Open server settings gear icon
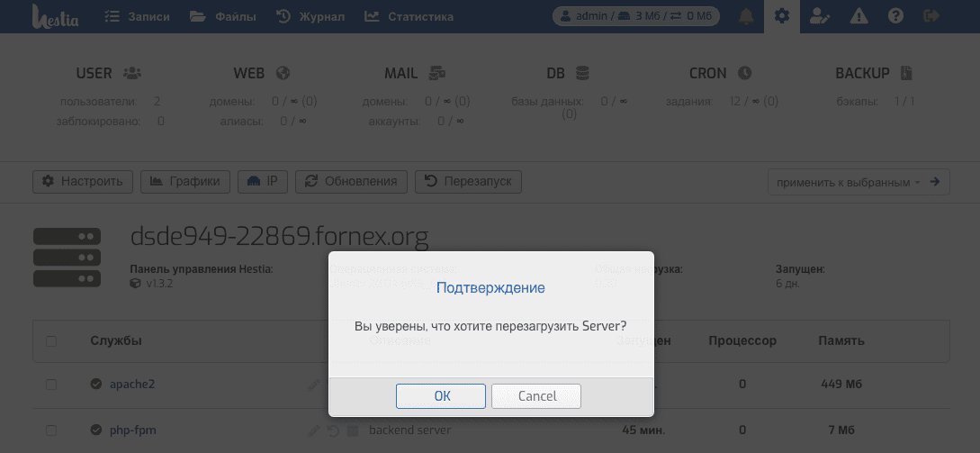The image size is (980, 453). tap(782, 17)
